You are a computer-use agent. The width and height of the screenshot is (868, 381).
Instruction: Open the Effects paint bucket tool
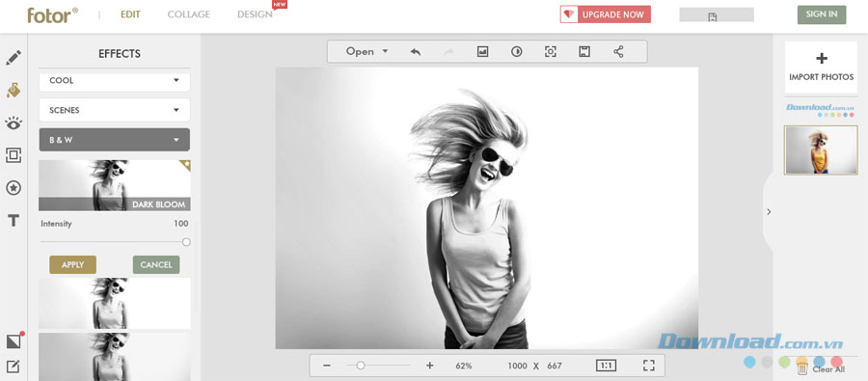(x=14, y=91)
